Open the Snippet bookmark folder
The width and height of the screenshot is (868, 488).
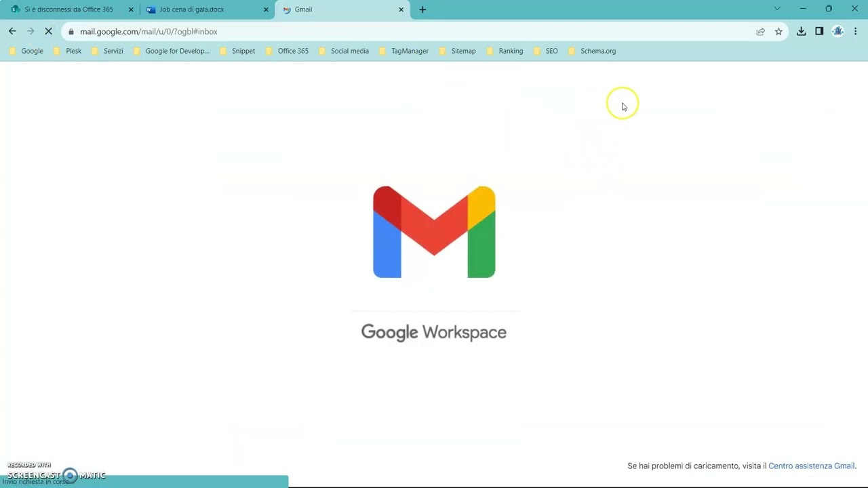(237, 51)
